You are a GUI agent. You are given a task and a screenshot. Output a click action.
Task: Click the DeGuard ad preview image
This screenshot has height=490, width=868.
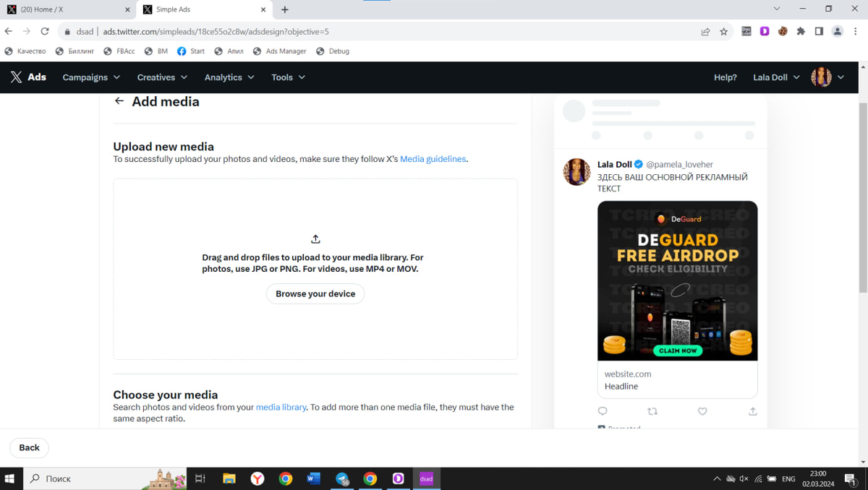(x=677, y=280)
